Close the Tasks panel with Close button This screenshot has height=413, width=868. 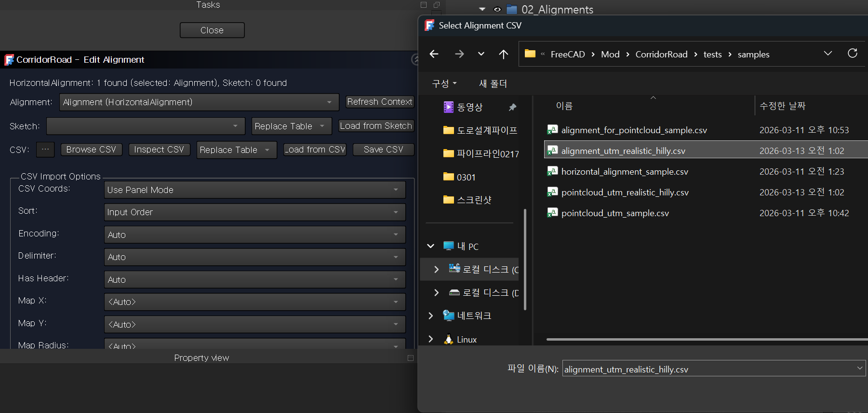212,30
